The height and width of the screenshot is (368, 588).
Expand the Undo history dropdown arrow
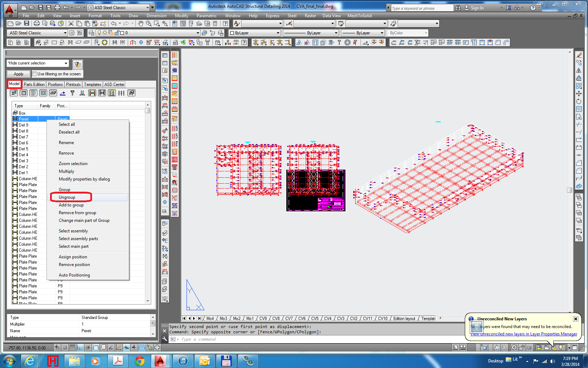point(120,23)
